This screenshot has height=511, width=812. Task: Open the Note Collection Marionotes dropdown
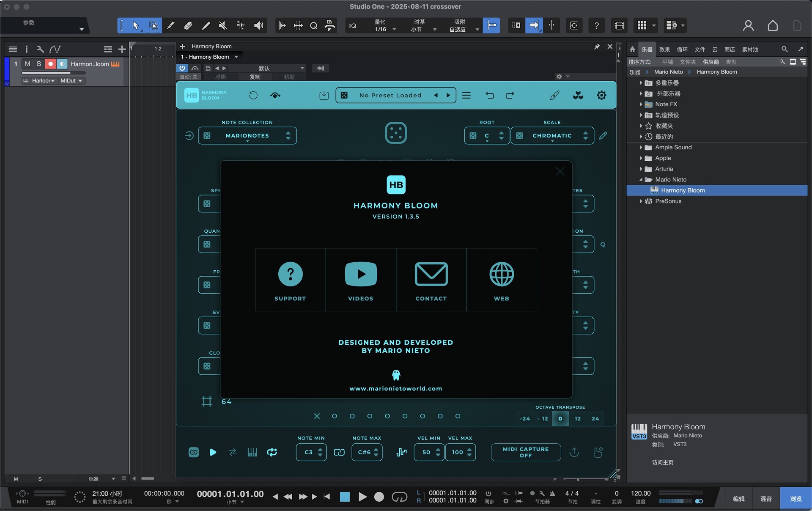click(247, 136)
